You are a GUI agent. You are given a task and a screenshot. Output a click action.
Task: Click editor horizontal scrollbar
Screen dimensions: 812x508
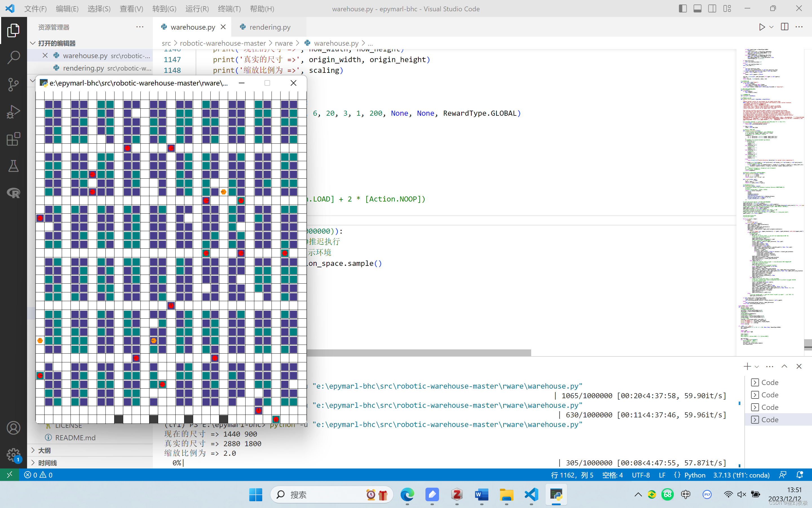(x=419, y=352)
